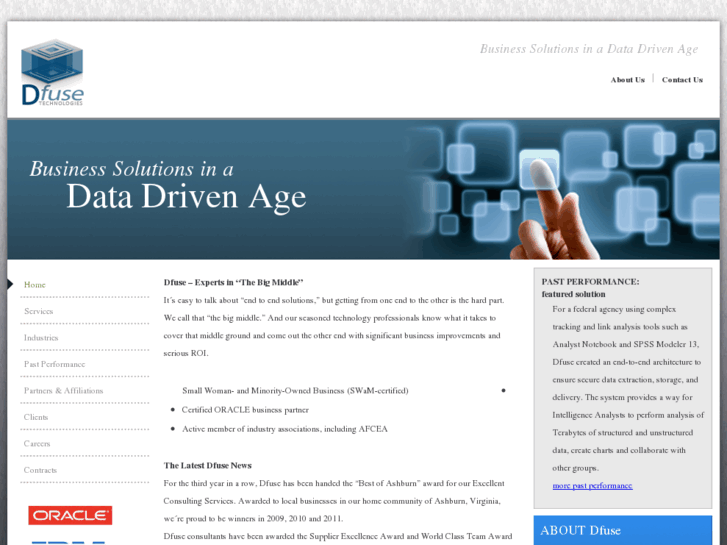
Task: Go to the Home menu item
Action: (35, 285)
